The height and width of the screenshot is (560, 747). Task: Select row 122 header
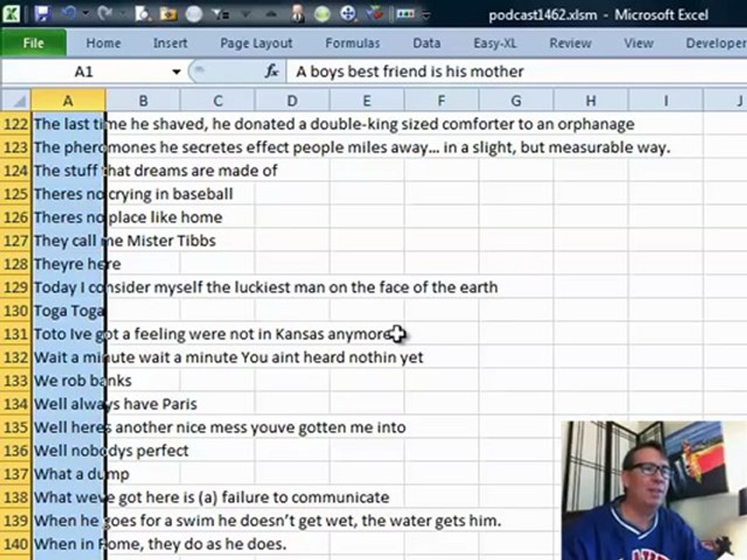pyautogui.click(x=16, y=124)
